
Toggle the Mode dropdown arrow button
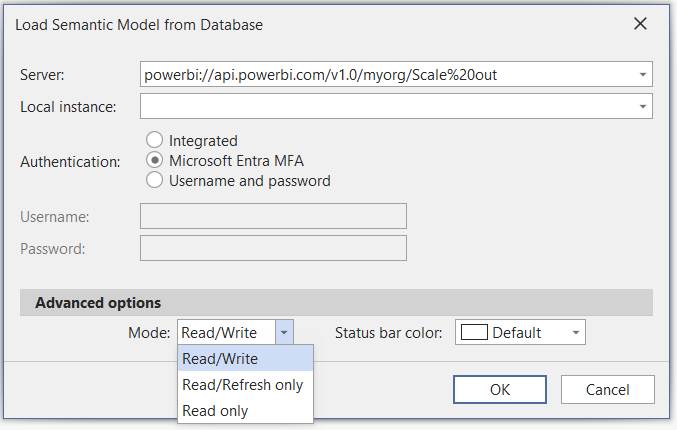(x=284, y=332)
